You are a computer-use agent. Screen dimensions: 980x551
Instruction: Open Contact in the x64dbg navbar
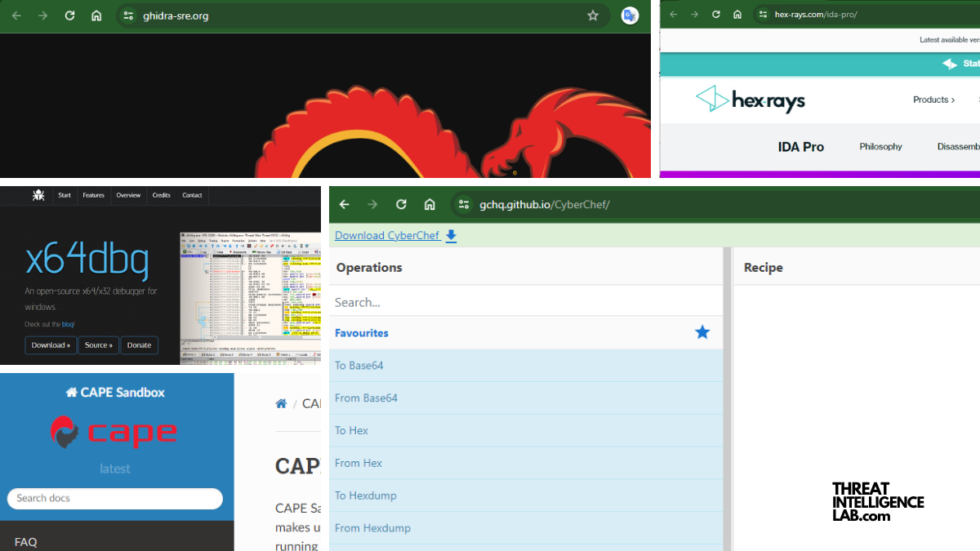tap(192, 195)
